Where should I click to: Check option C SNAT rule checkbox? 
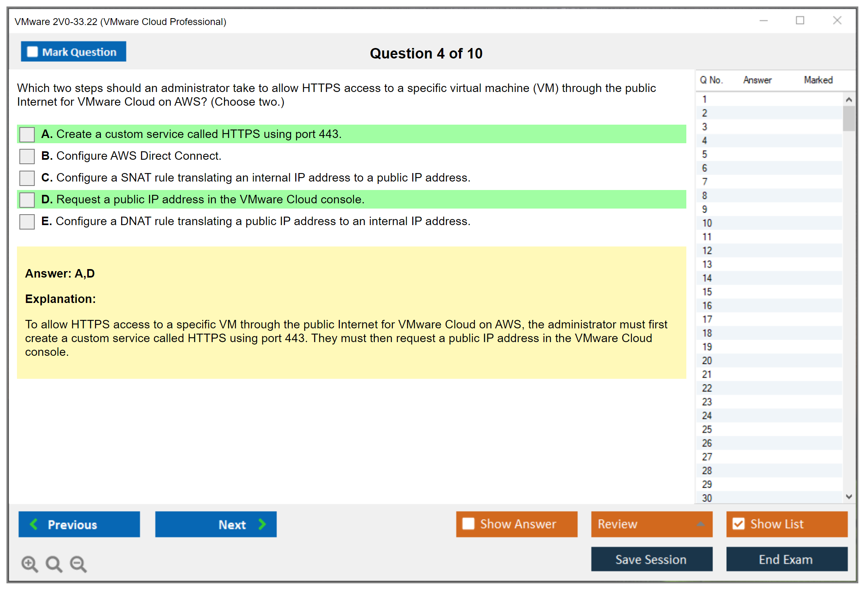[x=27, y=178]
